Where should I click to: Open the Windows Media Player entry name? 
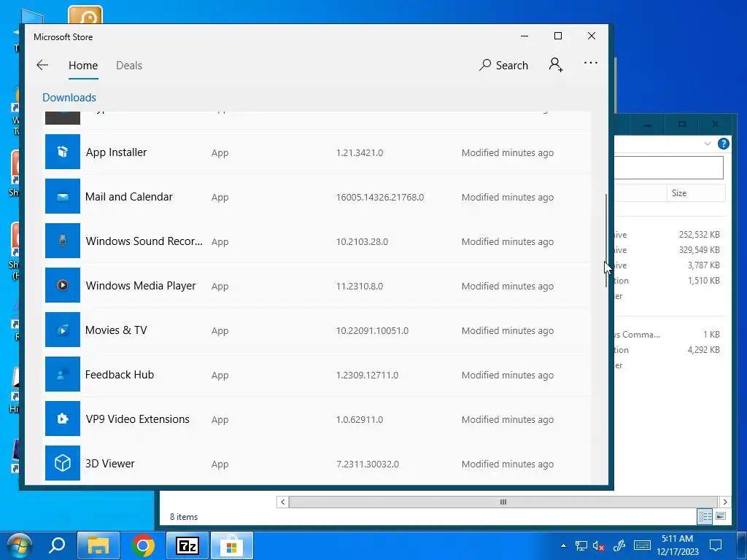pyautogui.click(x=141, y=286)
